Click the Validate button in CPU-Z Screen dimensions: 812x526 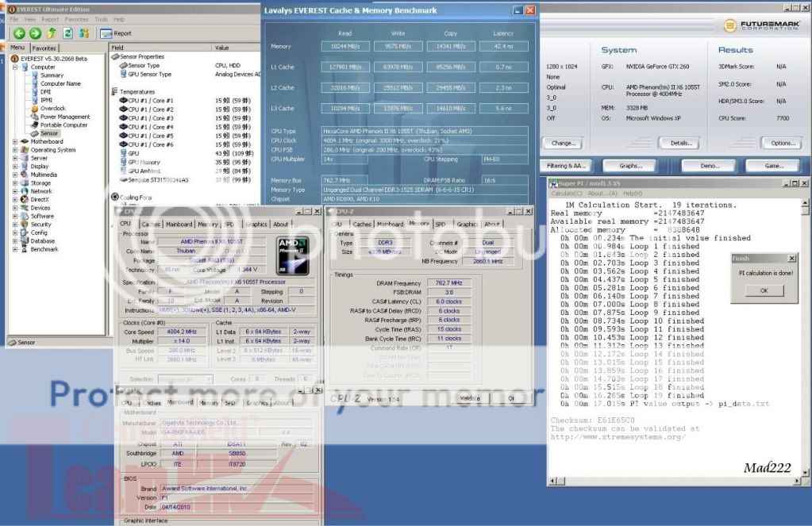[x=469, y=398]
